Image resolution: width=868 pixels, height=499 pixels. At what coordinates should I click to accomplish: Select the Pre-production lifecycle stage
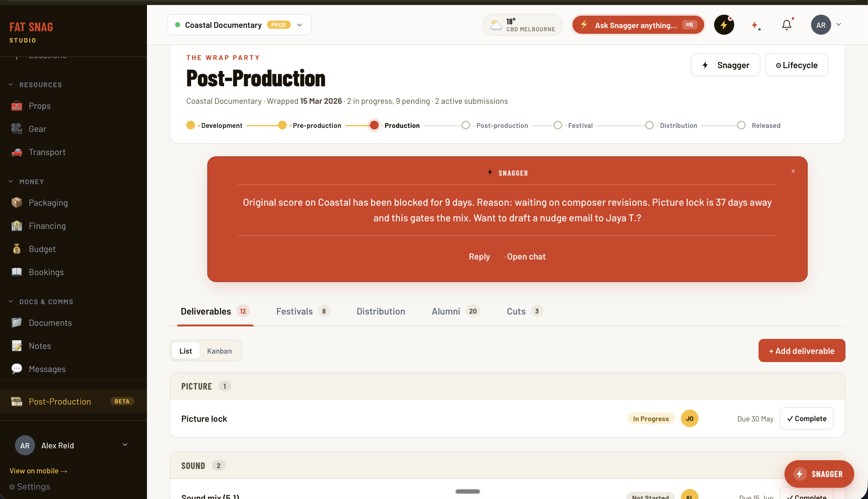coord(310,125)
